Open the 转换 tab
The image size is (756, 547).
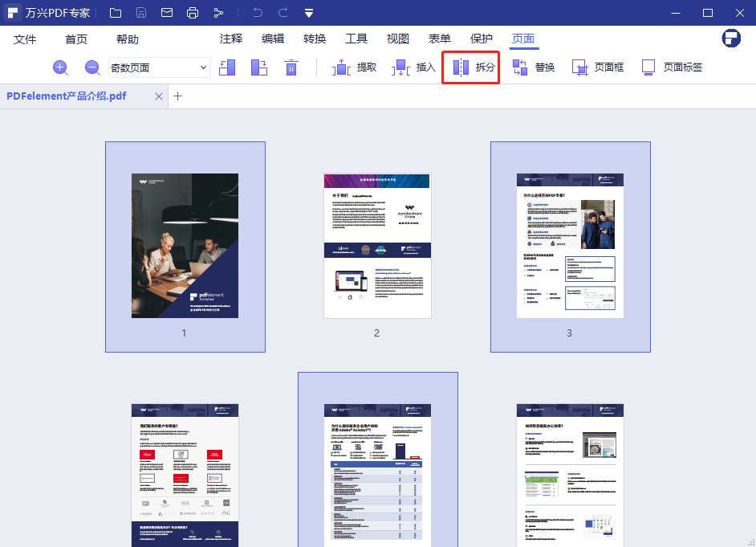point(315,39)
